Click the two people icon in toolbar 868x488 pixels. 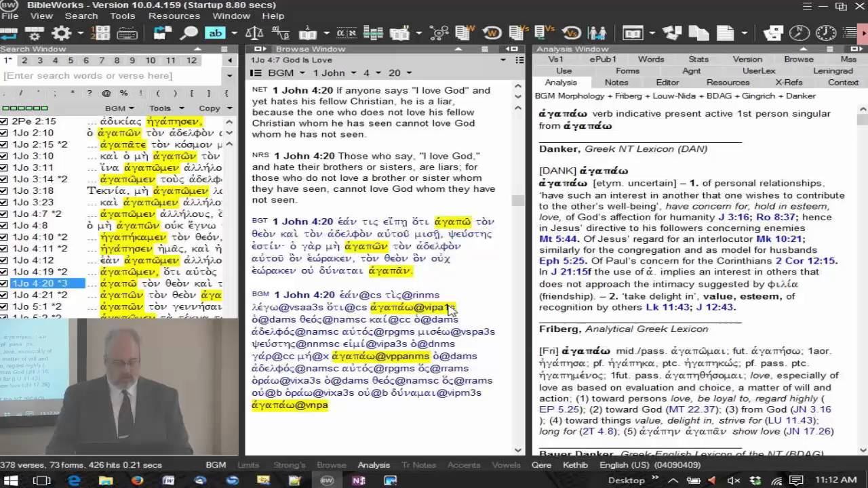(x=597, y=33)
